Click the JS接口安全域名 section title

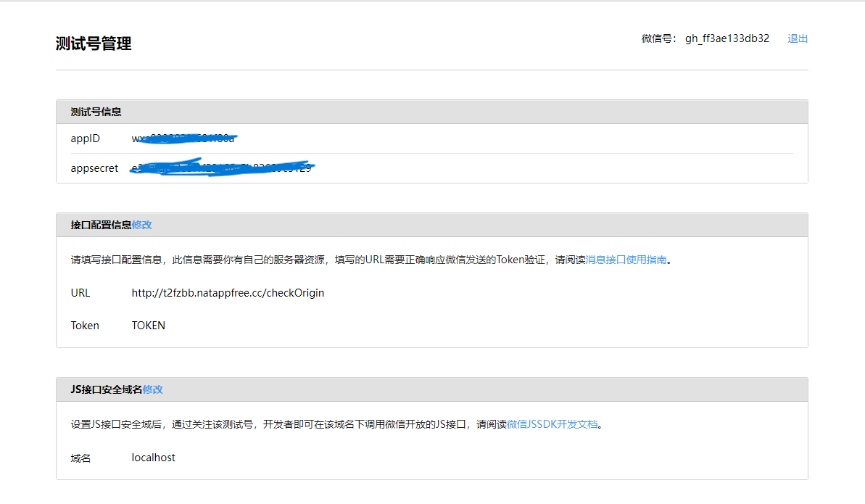(x=107, y=389)
